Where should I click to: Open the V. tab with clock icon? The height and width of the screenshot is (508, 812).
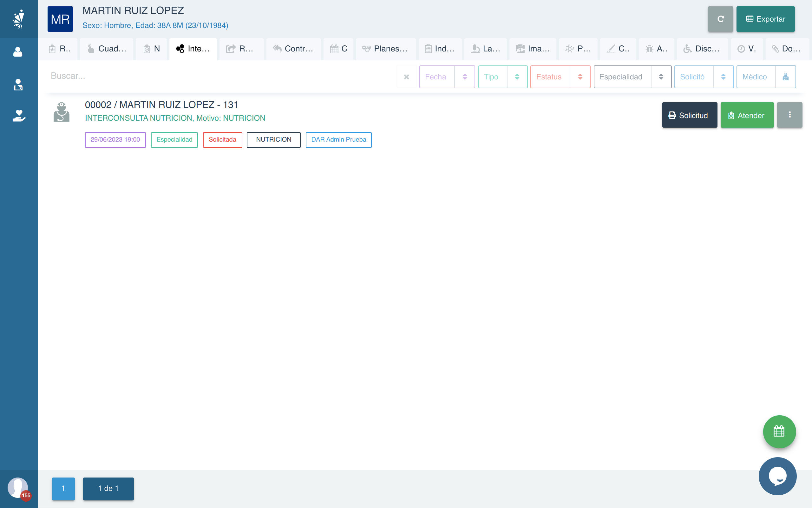tap(747, 49)
